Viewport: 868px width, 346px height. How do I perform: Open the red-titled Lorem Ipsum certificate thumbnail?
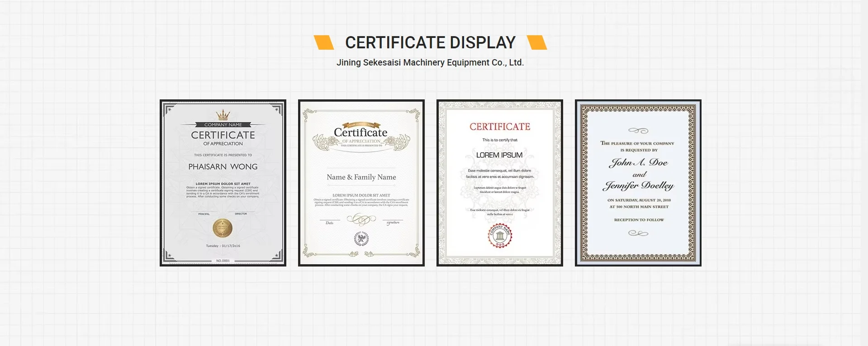[x=500, y=183]
